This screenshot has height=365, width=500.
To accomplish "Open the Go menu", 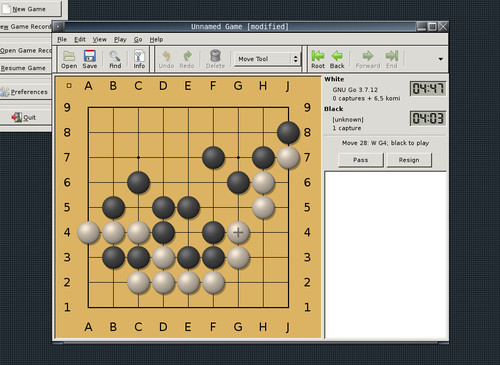I will 138,40.
